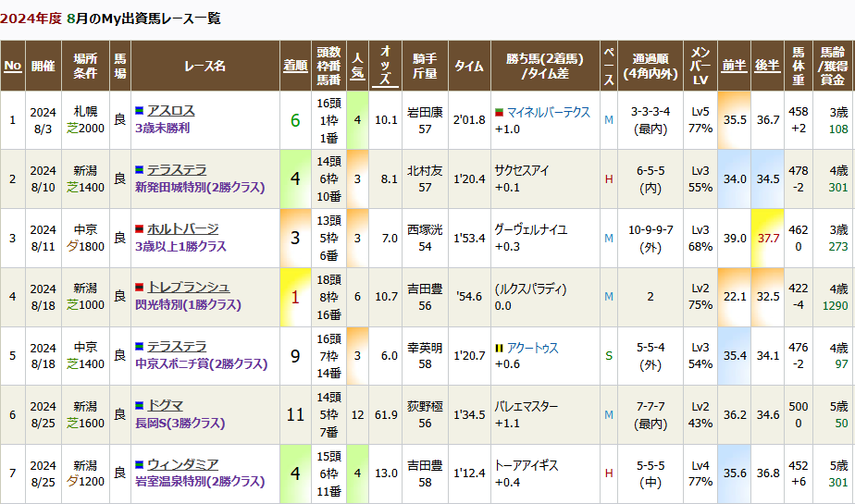This screenshot has height=504, width=855.
Task: Sort the table by the No column header
Action: coord(13,66)
